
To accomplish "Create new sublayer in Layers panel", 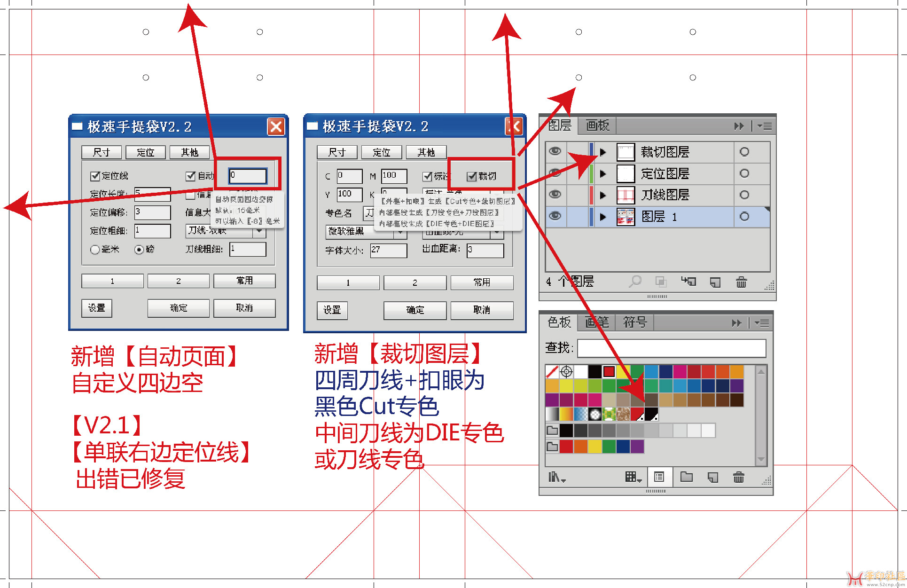I will (688, 281).
